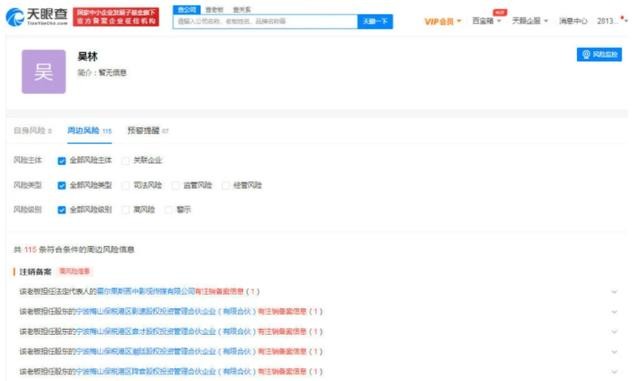
Task: Switch to the 预警提醒 tab
Action: point(148,131)
